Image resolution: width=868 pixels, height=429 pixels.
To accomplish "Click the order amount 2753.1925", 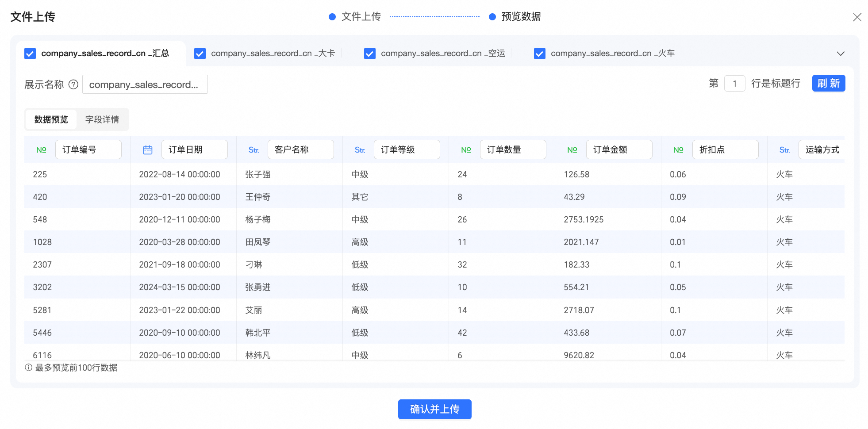I will (584, 219).
